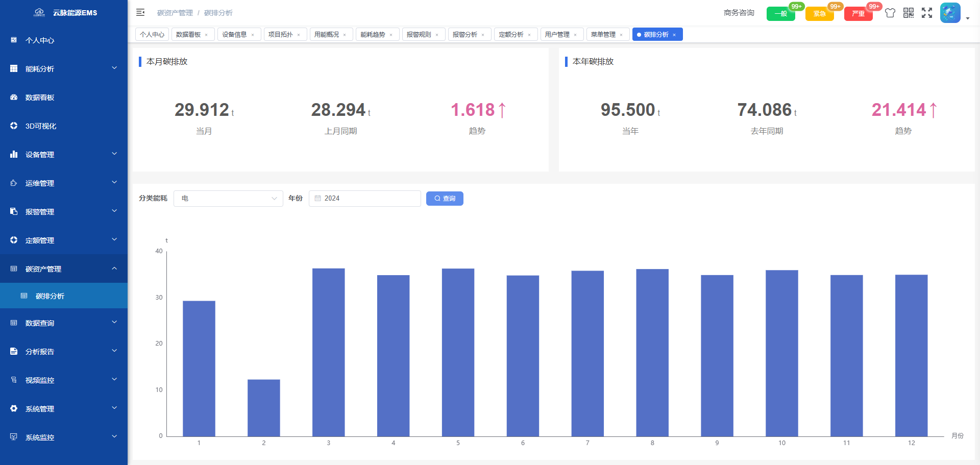Viewport: 980px width, 465px height.
Task: Click the 数据看板 dashboard icon
Action: coord(14,97)
